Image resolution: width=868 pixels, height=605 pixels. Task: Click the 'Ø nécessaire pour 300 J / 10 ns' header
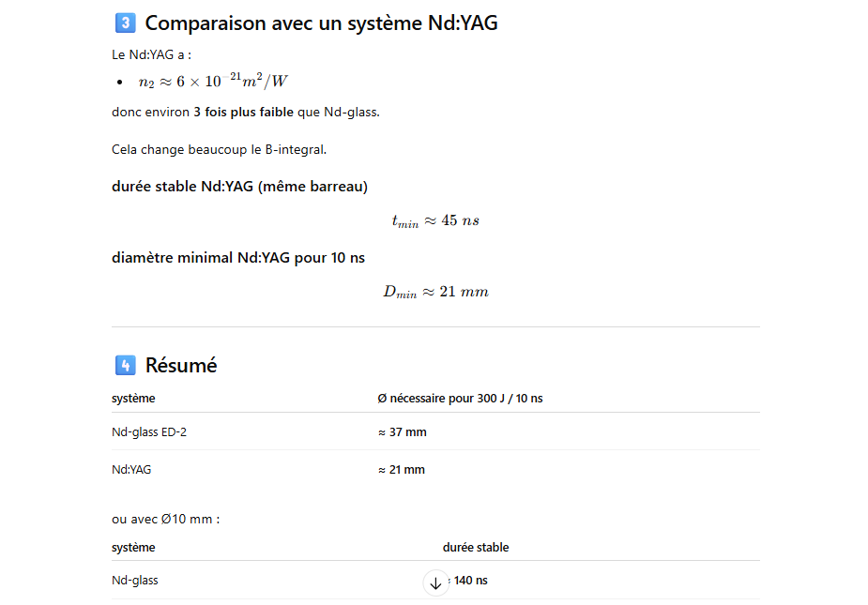tap(460, 399)
